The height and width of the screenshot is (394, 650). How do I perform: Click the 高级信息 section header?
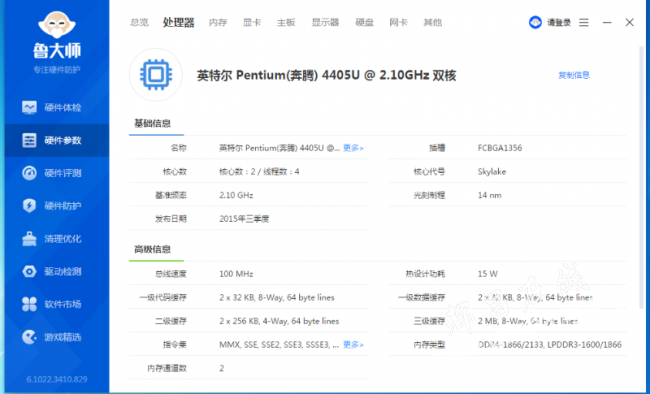pyautogui.click(x=153, y=249)
